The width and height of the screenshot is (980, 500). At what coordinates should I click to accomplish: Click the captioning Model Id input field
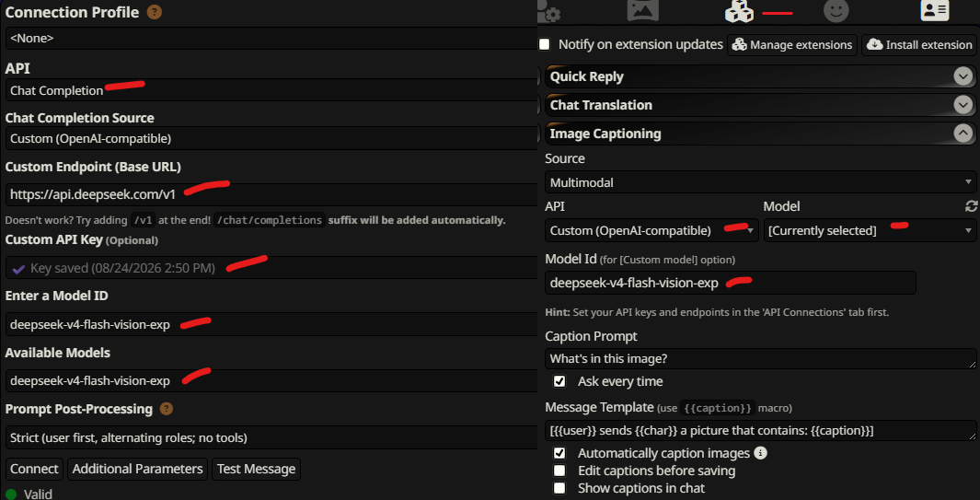point(730,282)
